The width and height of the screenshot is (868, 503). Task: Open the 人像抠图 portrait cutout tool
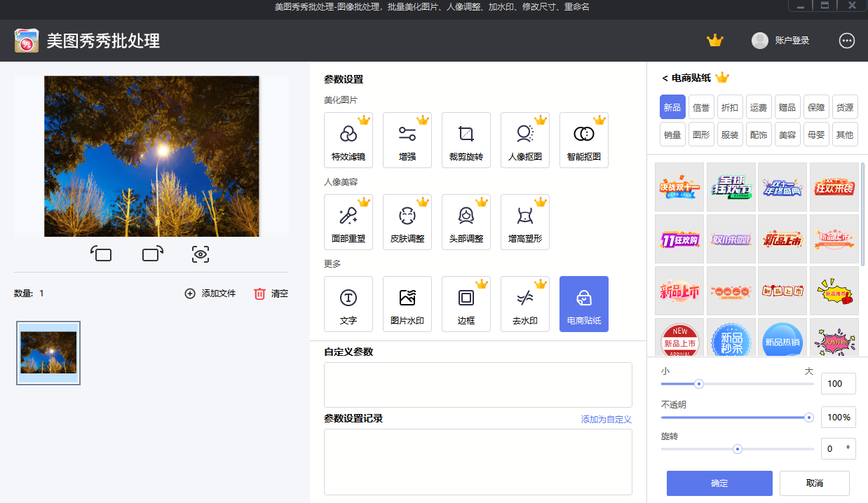click(525, 140)
